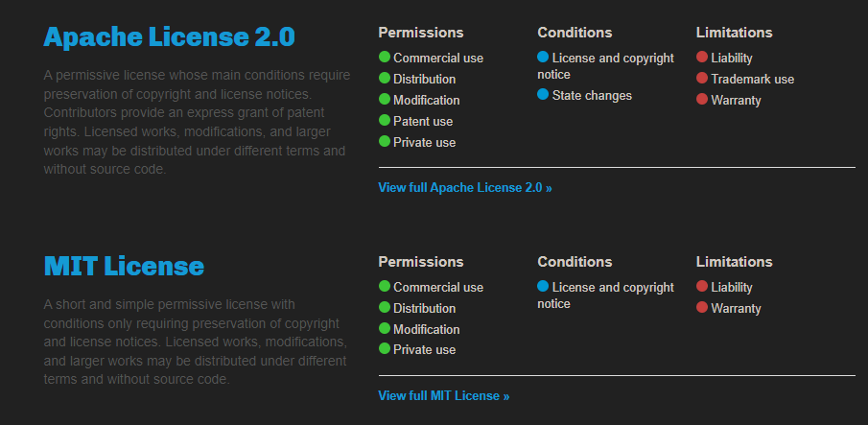Click green dot beside MIT Modification
Viewport: 868px width, 425px height.
coord(385,329)
